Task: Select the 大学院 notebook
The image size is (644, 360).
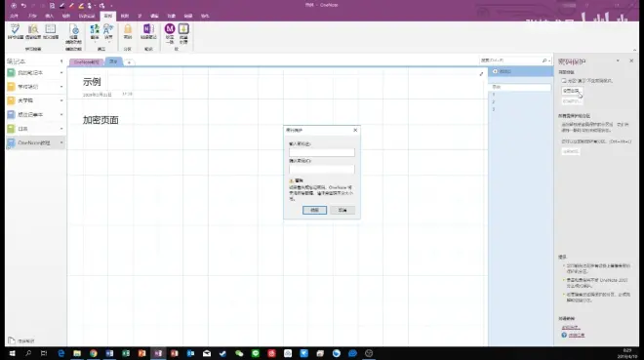Action: click(x=25, y=100)
